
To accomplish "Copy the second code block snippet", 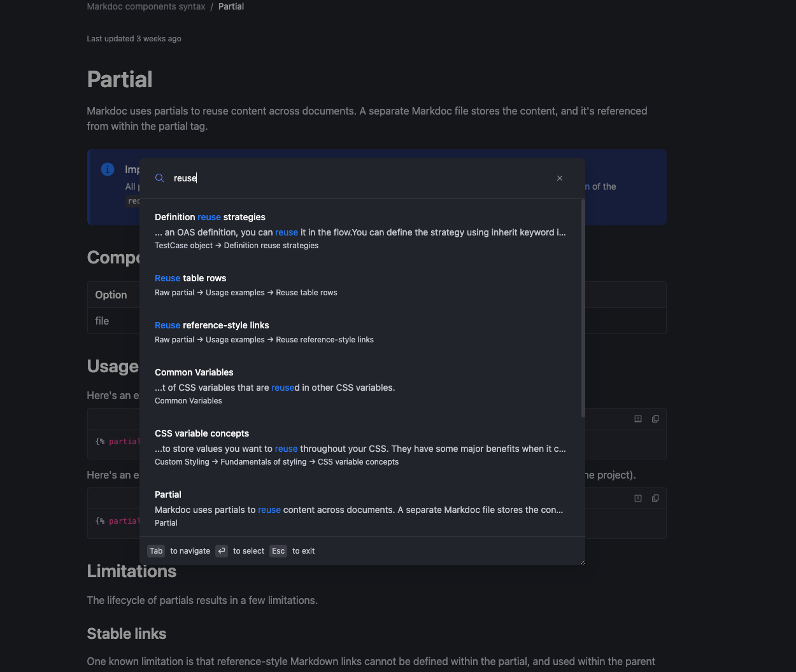I will [x=655, y=498].
